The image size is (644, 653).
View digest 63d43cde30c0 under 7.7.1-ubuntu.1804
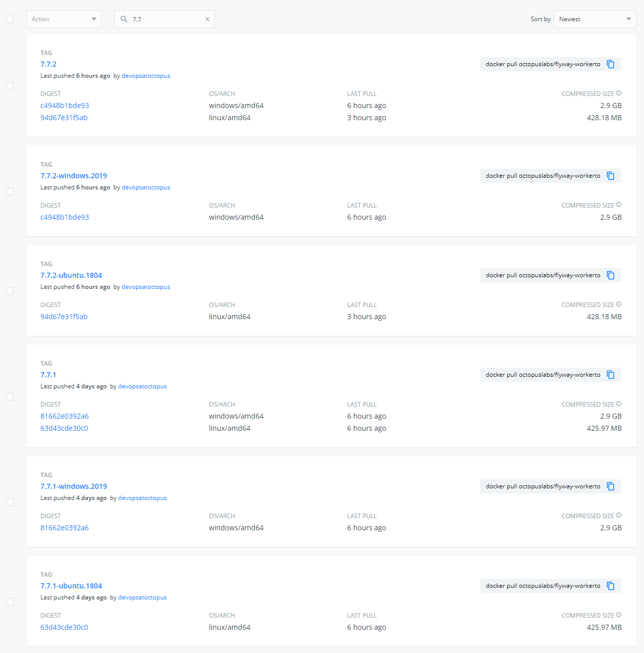coord(64,627)
